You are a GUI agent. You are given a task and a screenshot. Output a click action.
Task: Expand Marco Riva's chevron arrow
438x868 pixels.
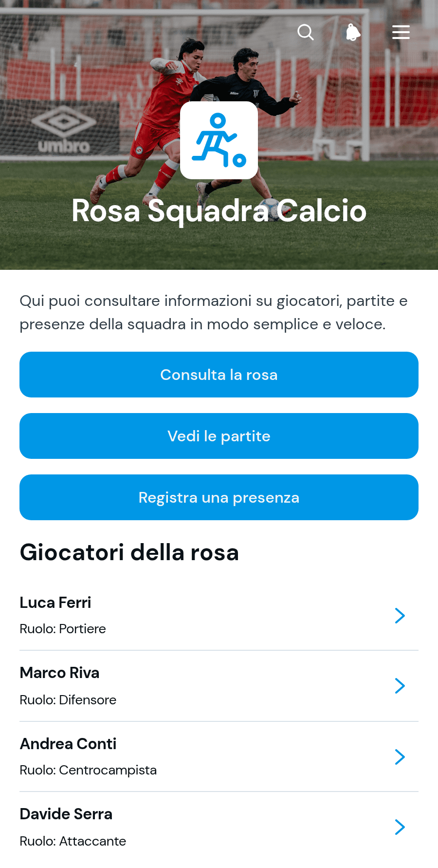[400, 686]
